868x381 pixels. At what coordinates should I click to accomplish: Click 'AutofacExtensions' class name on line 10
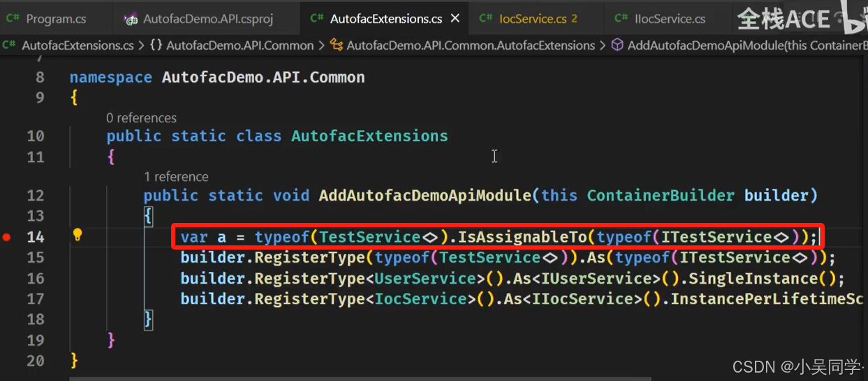point(369,136)
